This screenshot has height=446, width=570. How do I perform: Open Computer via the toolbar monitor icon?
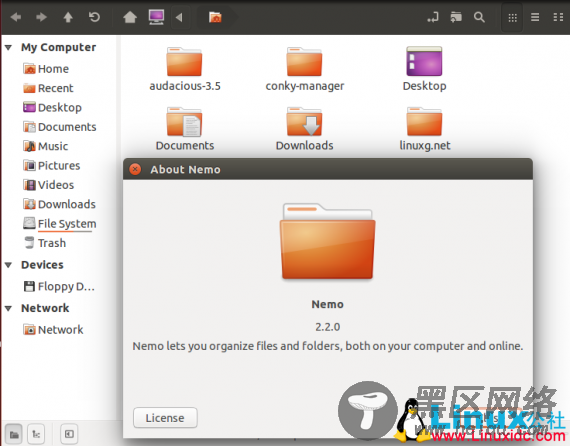[156, 17]
